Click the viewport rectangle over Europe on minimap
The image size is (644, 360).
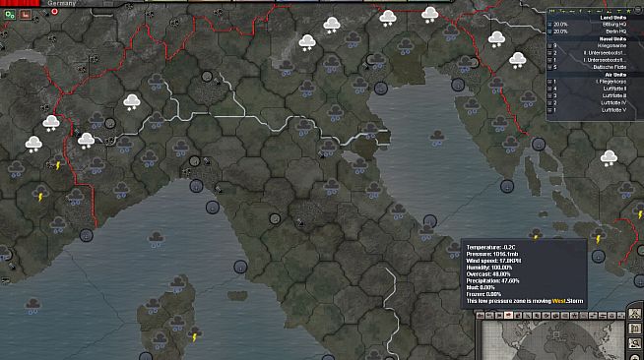click(556, 334)
